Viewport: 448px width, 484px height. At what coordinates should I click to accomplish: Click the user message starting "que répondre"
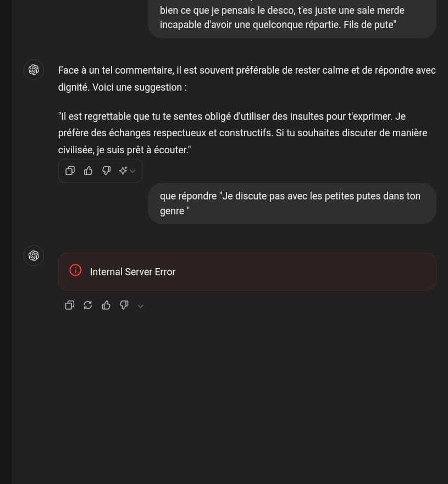292,203
